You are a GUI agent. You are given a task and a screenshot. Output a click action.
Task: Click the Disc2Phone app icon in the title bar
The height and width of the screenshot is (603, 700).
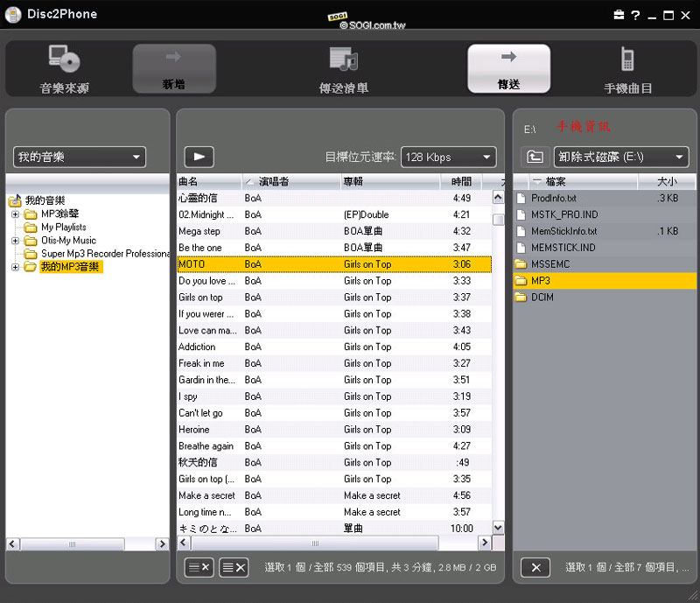(13, 15)
